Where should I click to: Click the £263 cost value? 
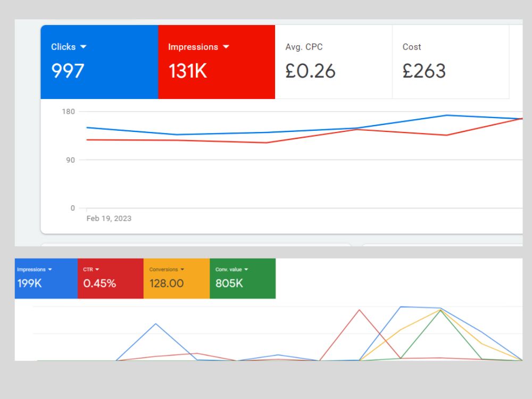(424, 71)
